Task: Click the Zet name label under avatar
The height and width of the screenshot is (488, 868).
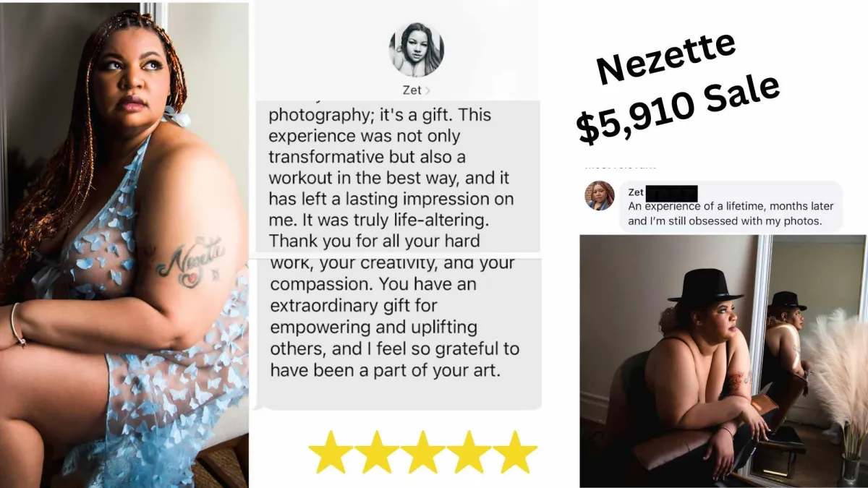Action: [x=413, y=91]
